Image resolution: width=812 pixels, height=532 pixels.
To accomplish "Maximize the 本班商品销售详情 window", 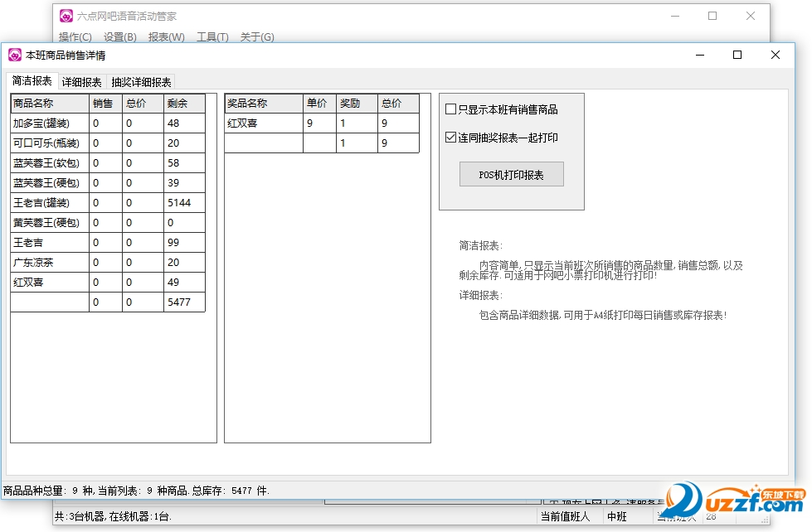I will [x=737, y=55].
